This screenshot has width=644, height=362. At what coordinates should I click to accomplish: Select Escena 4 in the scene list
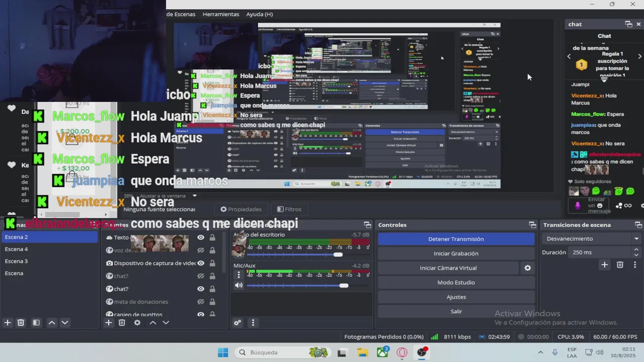coord(49,249)
